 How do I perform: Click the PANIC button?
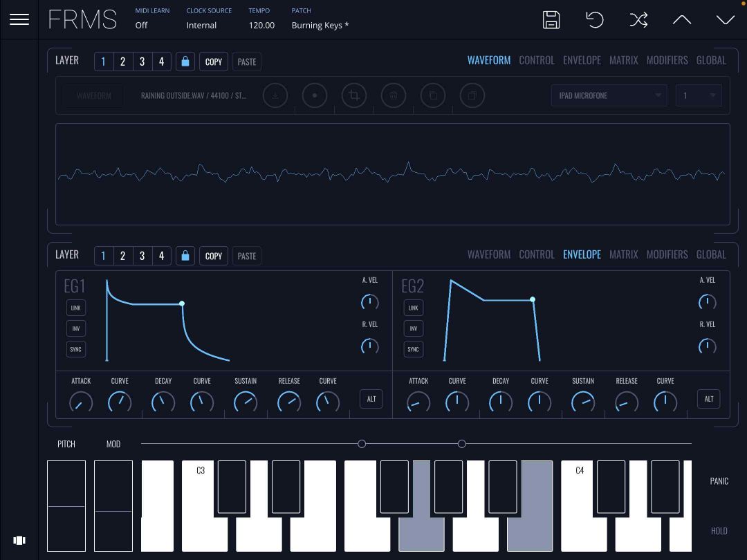(719, 480)
